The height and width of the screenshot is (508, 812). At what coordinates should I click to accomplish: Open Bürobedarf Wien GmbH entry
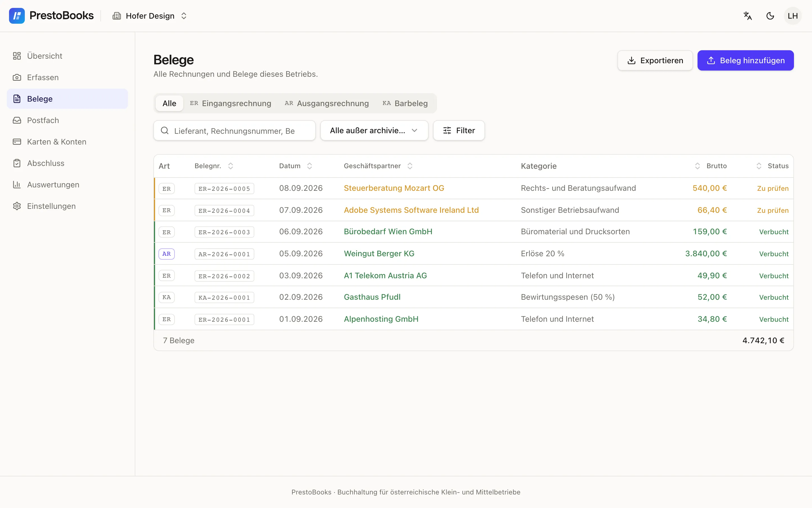point(388,232)
